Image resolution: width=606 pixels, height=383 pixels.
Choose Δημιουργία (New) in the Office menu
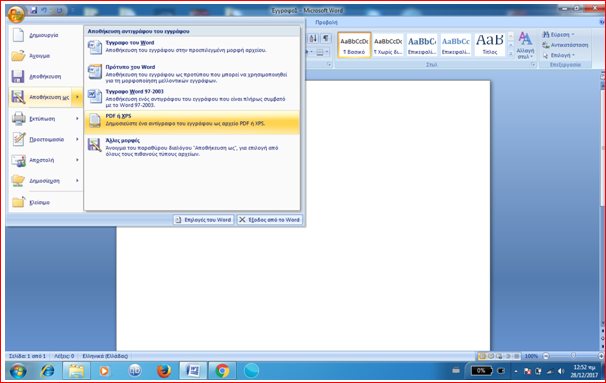pyautogui.click(x=45, y=35)
